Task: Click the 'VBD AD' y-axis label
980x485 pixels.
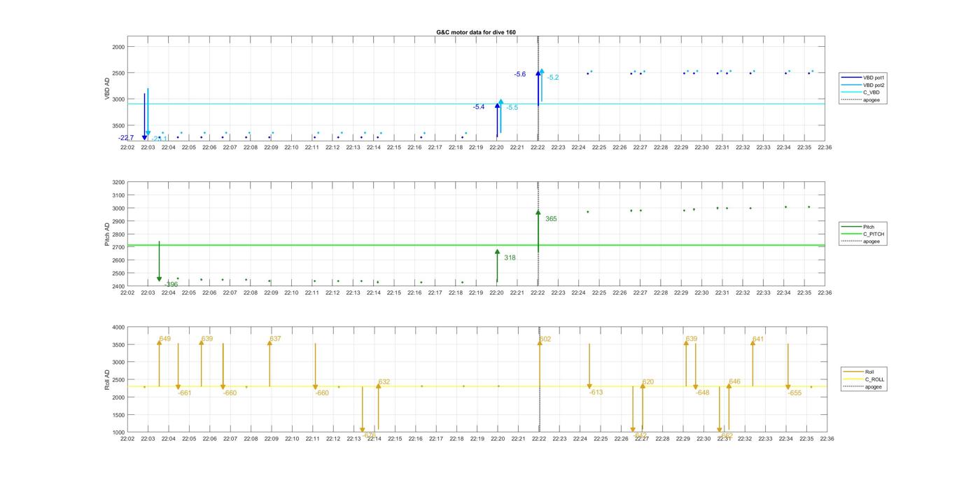Action: coord(108,89)
